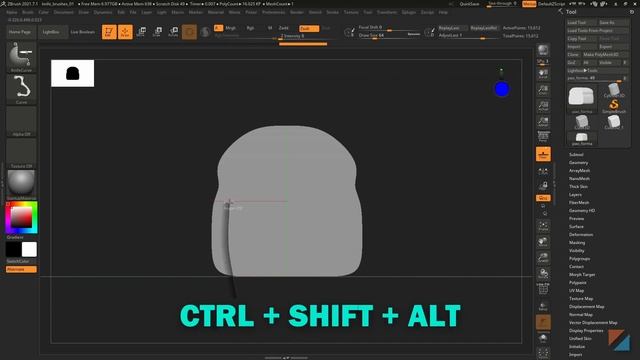The height and width of the screenshot is (360, 640).
Task: Select the Move transform icon
Action: click(x=141, y=32)
